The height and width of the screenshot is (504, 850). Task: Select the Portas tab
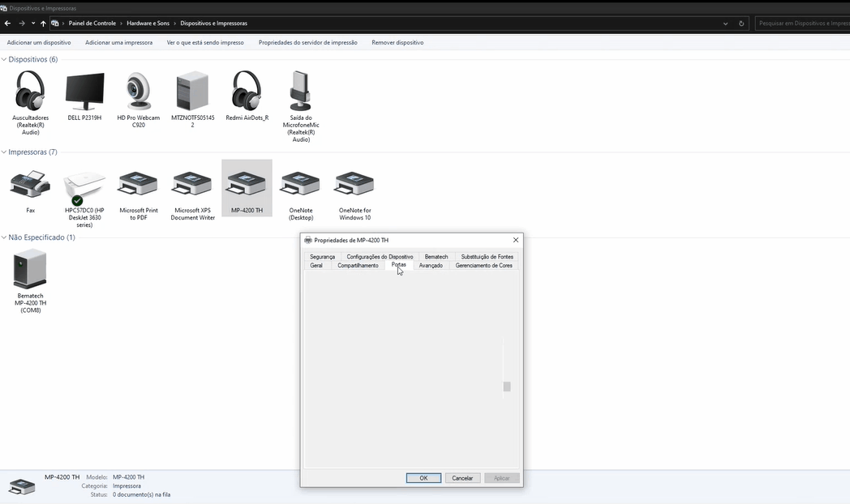[398, 265]
